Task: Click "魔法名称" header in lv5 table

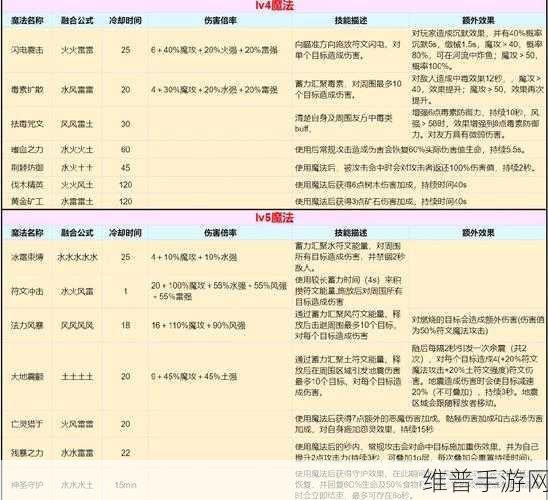Action: click(27, 233)
